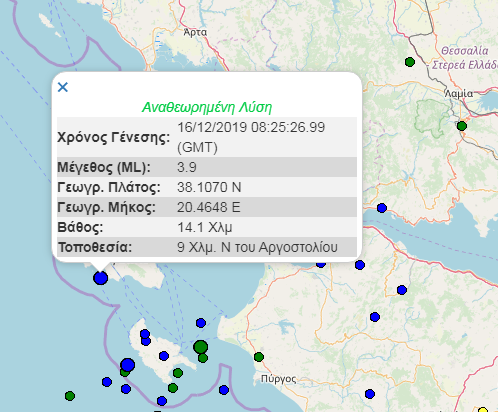The image size is (498, 412).
Task: Select large green marker east of Zakynthos
Action: 200,347
